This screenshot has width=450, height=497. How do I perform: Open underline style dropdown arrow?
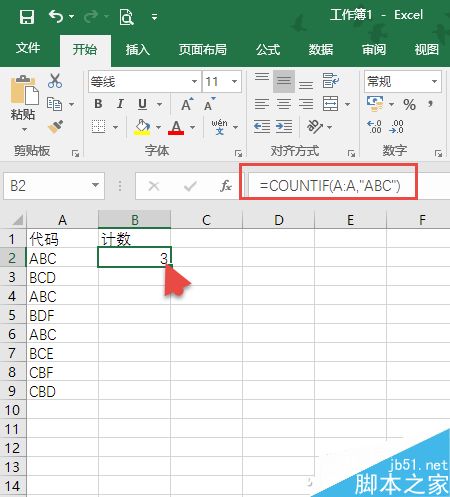pos(160,104)
